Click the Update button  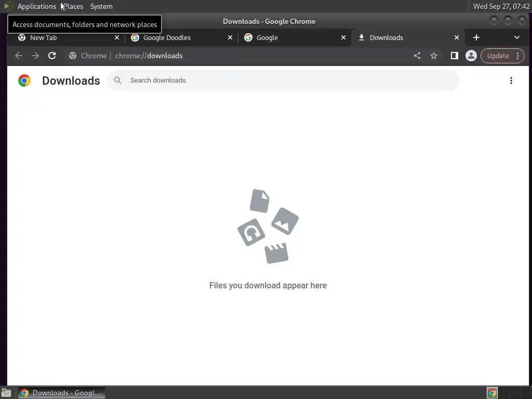[x=498, y=56]
